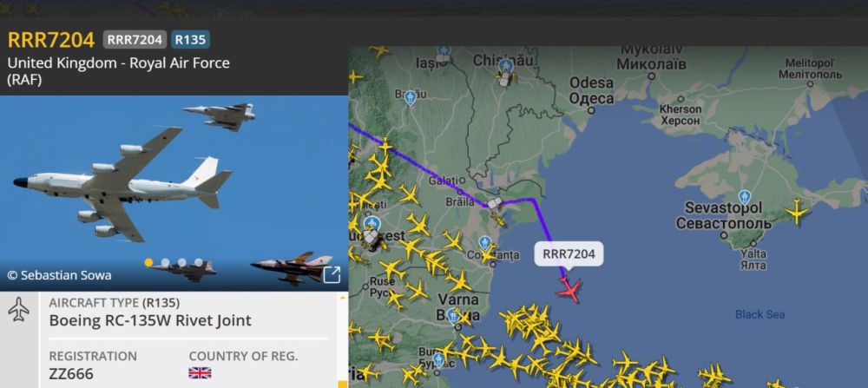Viewport: 868px width, 388px height.
Task: Open the Iași airport marker
Action: click(444, 52)
